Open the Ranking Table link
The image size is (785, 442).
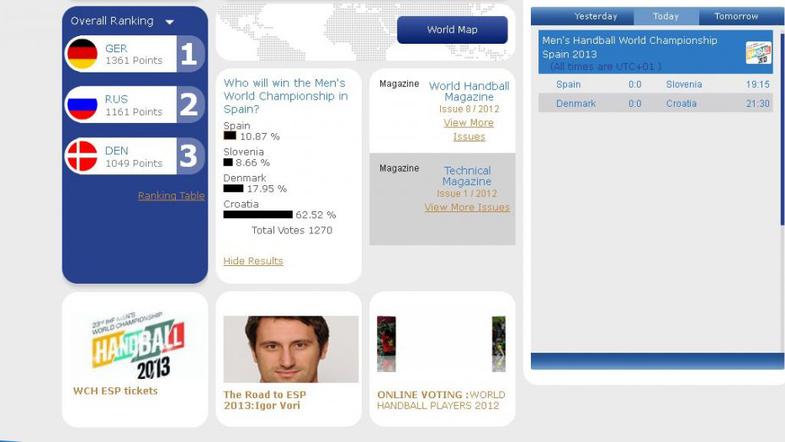(x=171, y=196)
